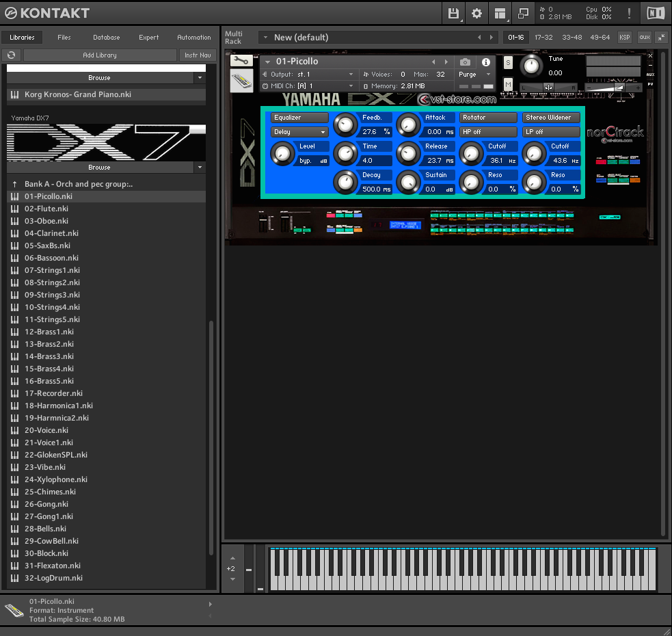This screenshot has width=672, height=636.
Task: Toggle the LP off filter button
Action: click(551, 132)
